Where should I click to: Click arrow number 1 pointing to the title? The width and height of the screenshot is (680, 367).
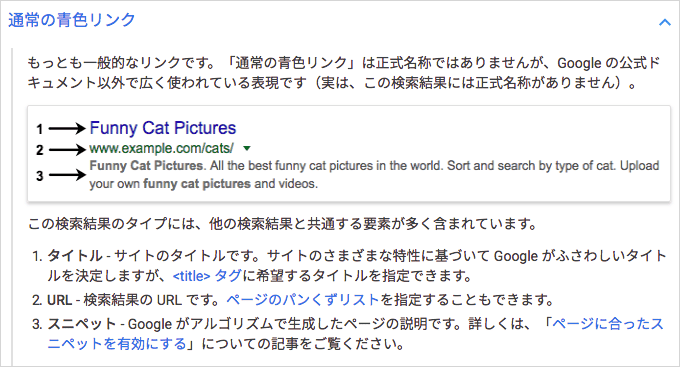point(67,128)
